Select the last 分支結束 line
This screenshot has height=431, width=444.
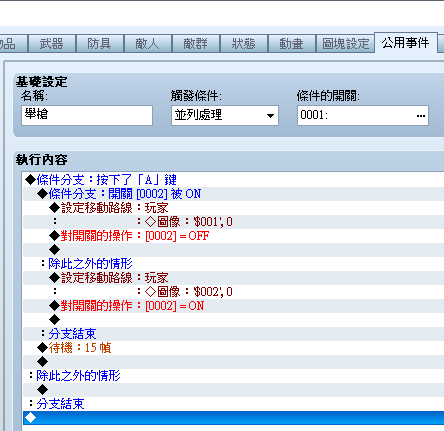click(233, 404)
